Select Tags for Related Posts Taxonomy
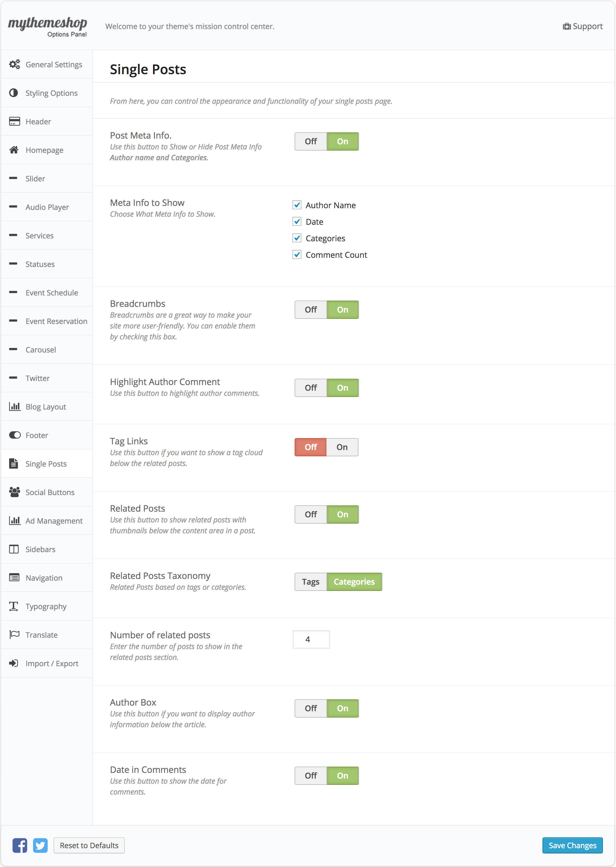 pos(310,582)
